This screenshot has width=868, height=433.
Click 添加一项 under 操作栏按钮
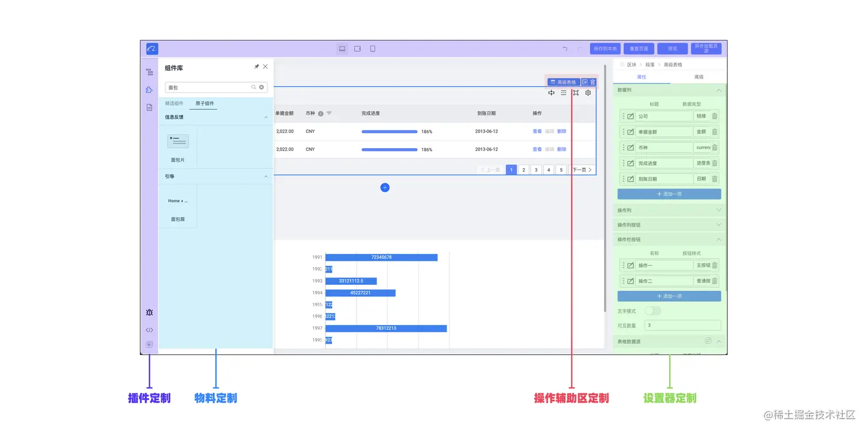point(669,296)
